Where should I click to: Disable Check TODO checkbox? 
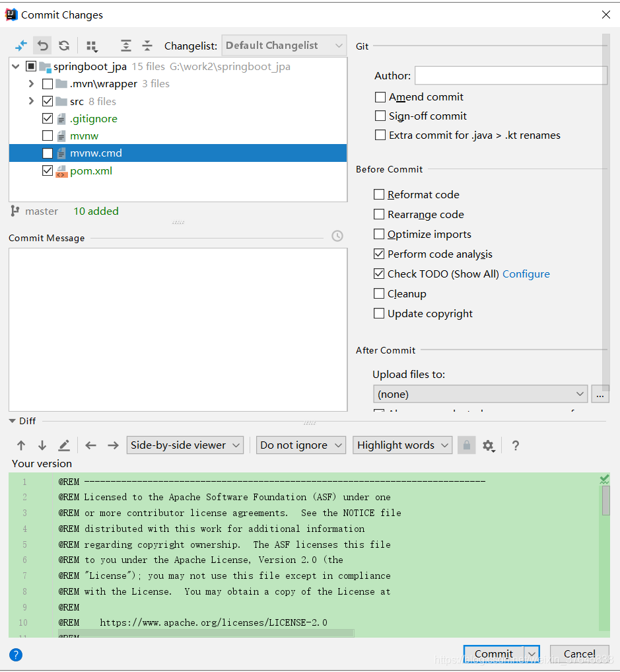(379, 274)
